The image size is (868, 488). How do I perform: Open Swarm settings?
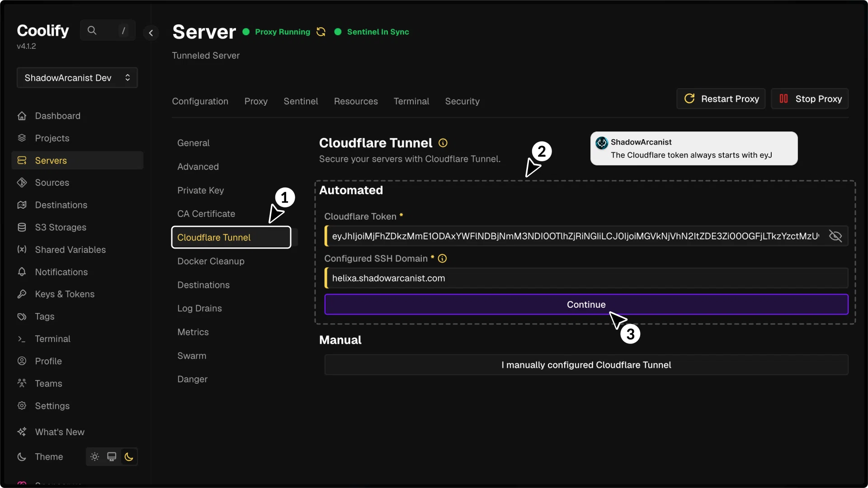coord(192,356)
